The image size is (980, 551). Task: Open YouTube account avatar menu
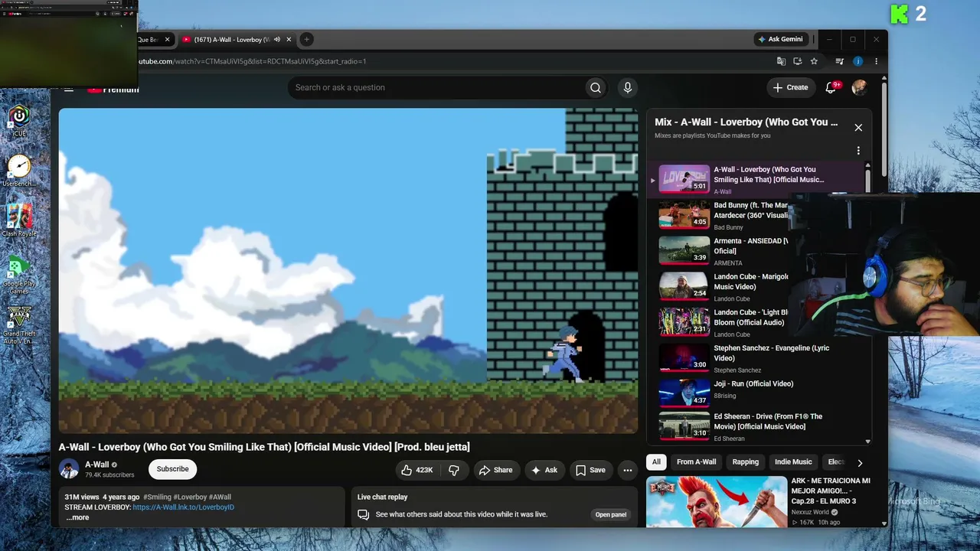[860, 87]
